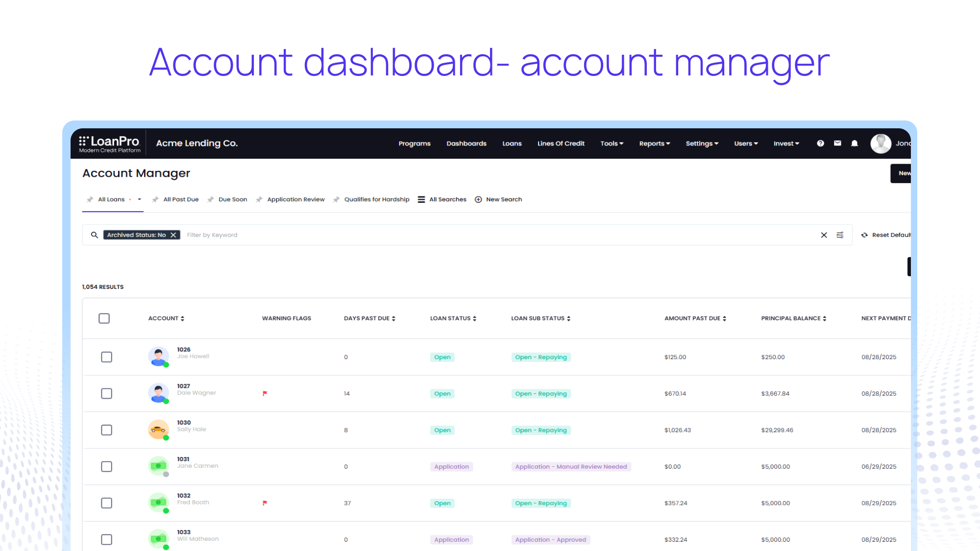Screen dimensions: 980x551
Task: Open the notification bell icon
Action: click(854, 143)
